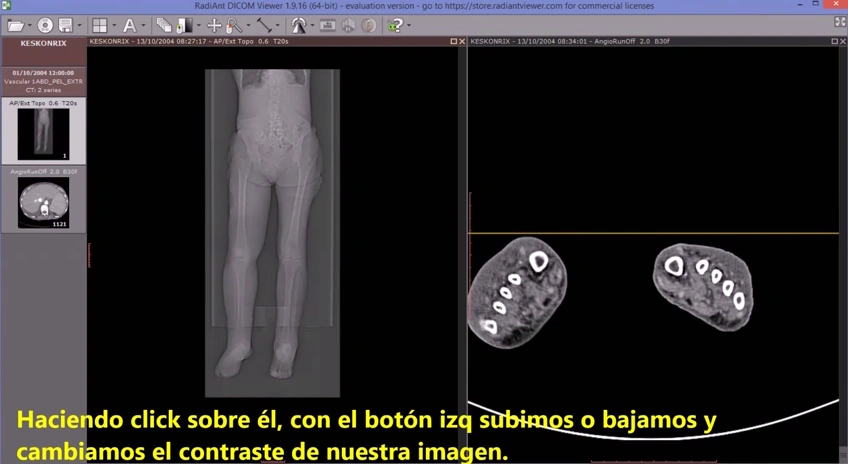Click the fullscreen icon at top-right toolbar
Screen dimensions: 848x464
(840, 22)
